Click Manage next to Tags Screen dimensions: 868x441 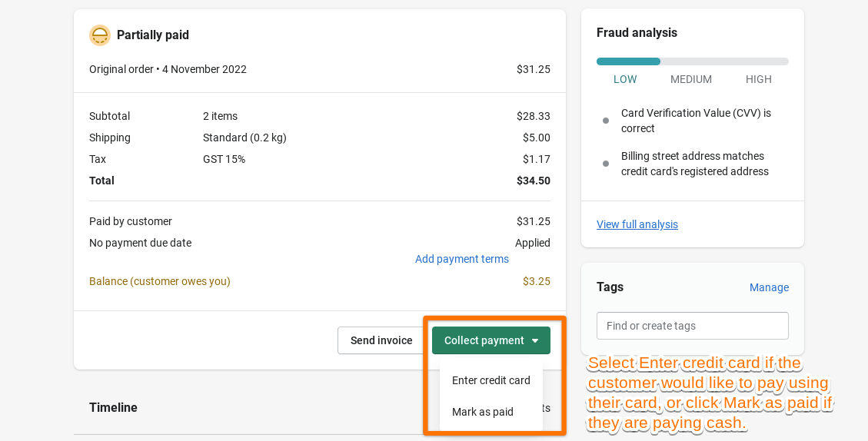click(x=769, y=287)
